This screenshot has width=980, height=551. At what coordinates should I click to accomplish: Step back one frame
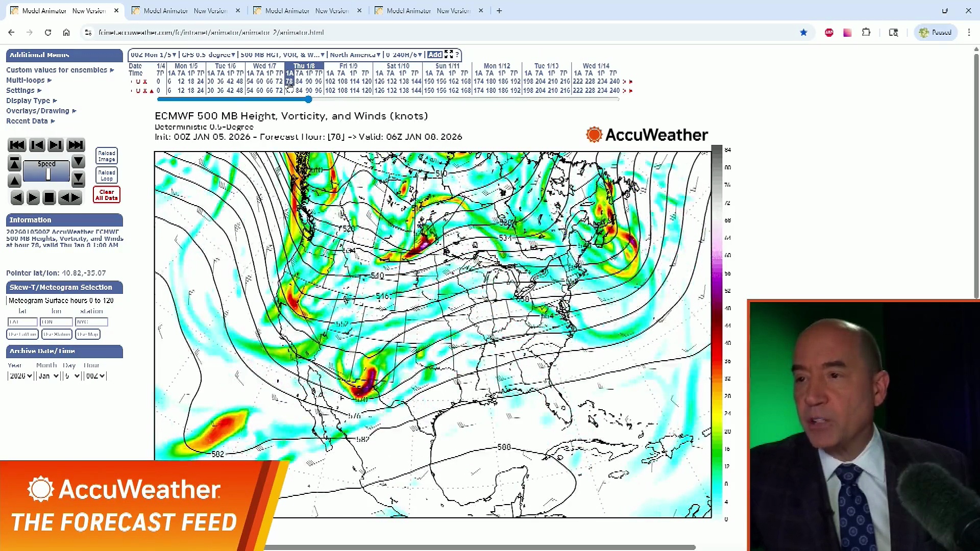point(37,145)
